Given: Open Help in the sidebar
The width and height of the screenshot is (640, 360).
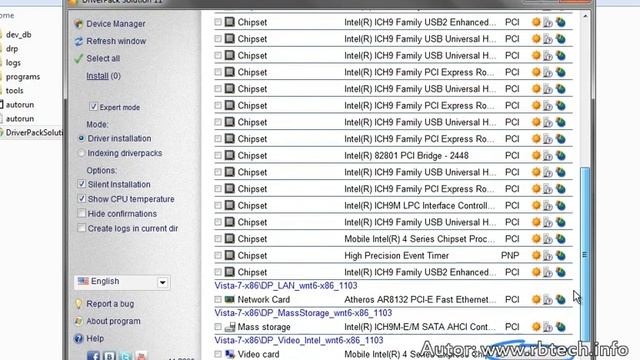Looking at the screenshot, I should tap(95, 338).
